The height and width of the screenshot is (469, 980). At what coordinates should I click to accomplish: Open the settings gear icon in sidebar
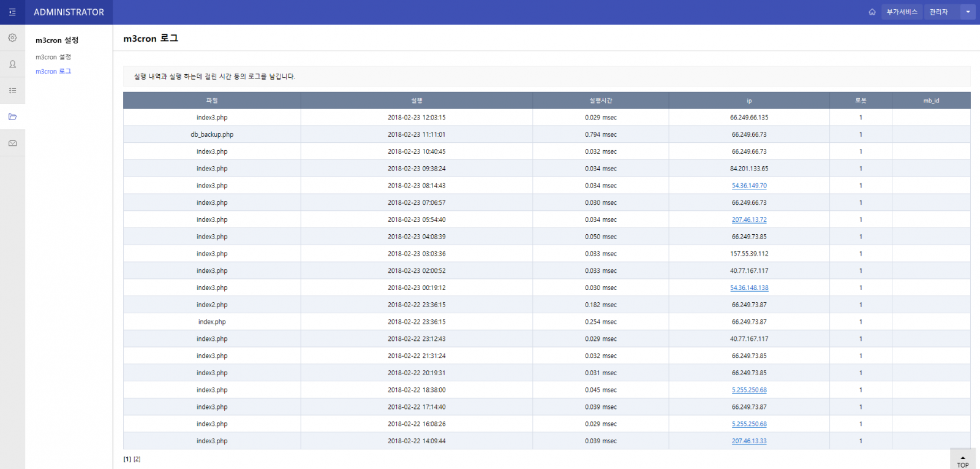12,38
